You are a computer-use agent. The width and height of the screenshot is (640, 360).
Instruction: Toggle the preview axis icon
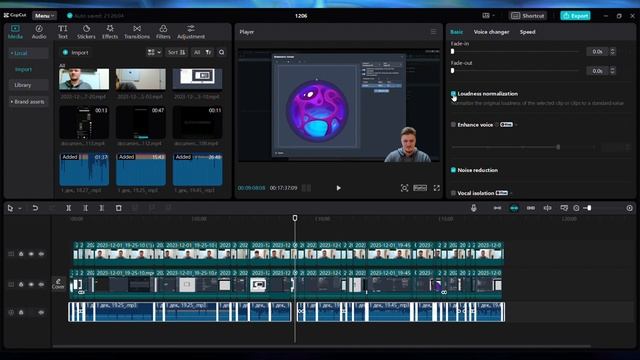(x=547, y=208)
